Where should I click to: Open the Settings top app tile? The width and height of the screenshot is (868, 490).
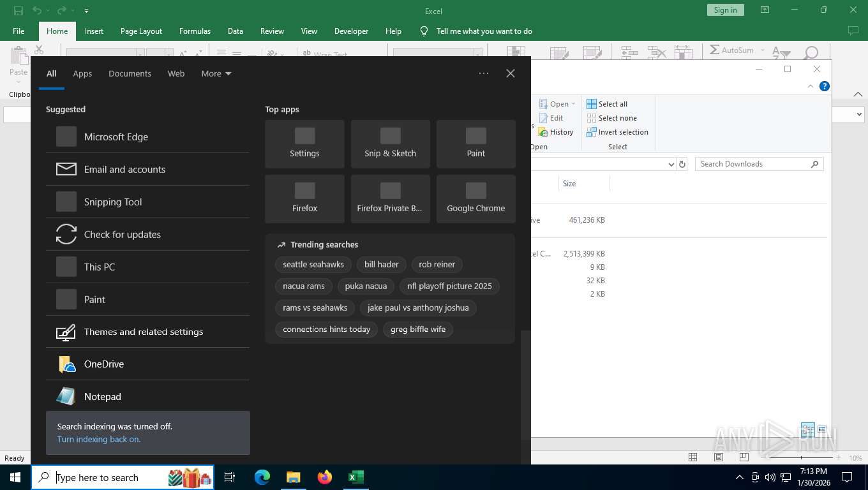point(304,144)
